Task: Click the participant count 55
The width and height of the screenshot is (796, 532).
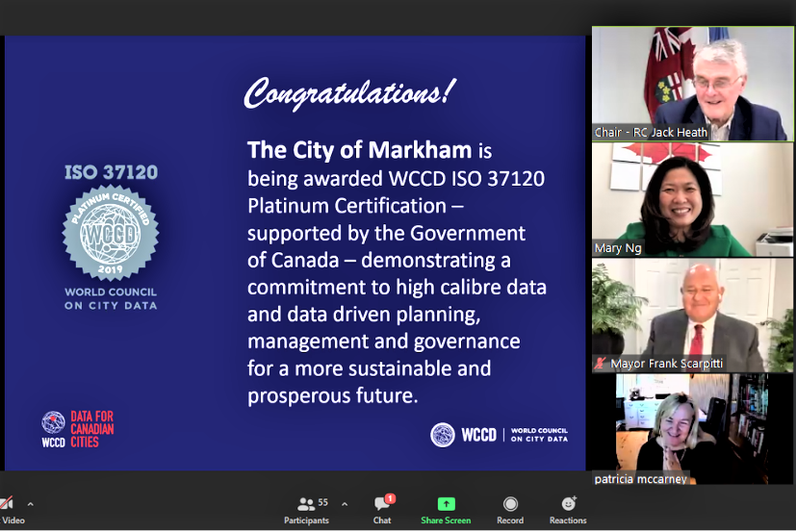Action: coord(322,502)
